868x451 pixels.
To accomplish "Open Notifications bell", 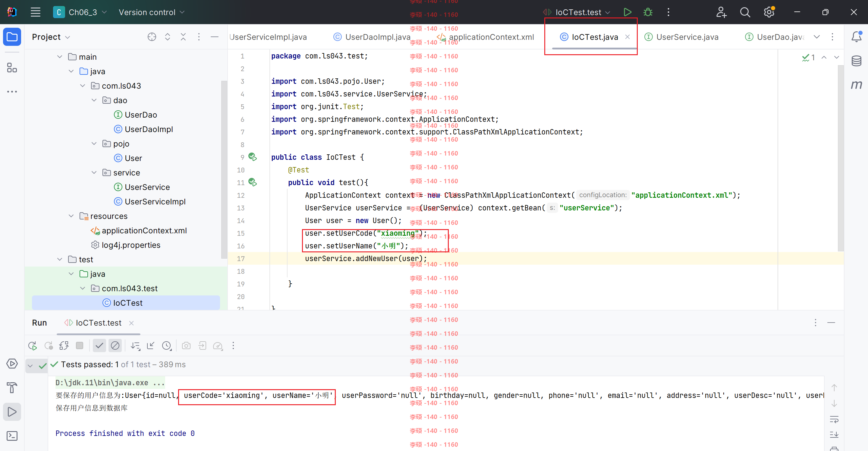I will point(857,37).
